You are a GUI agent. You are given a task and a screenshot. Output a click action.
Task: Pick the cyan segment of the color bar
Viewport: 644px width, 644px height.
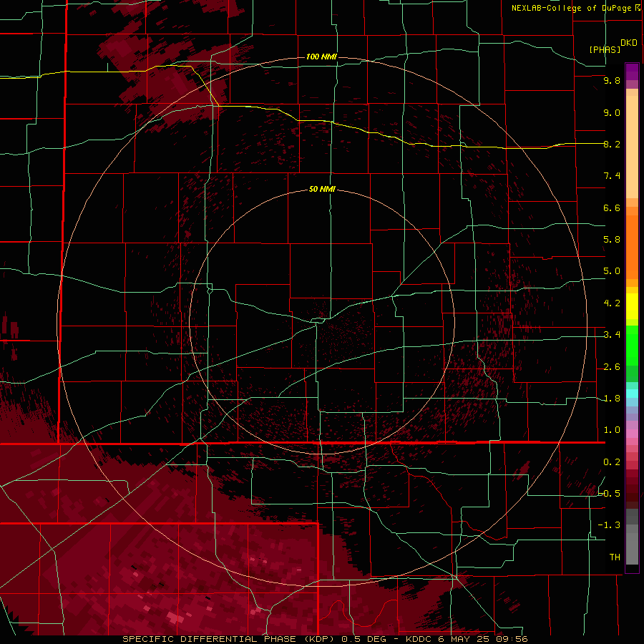pos(632,394)
